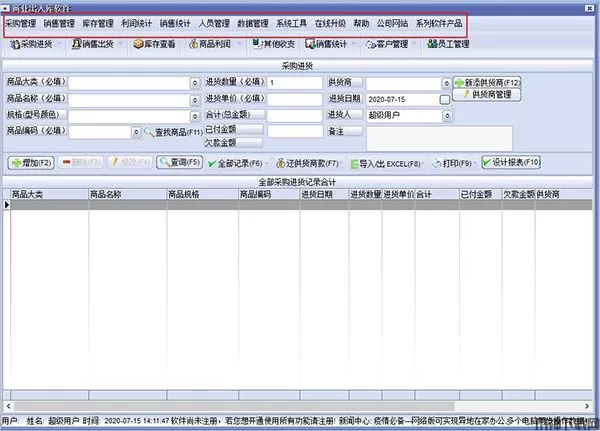
Task: Open the 进货日期 date picker button
Action: (x=445, y=100)
